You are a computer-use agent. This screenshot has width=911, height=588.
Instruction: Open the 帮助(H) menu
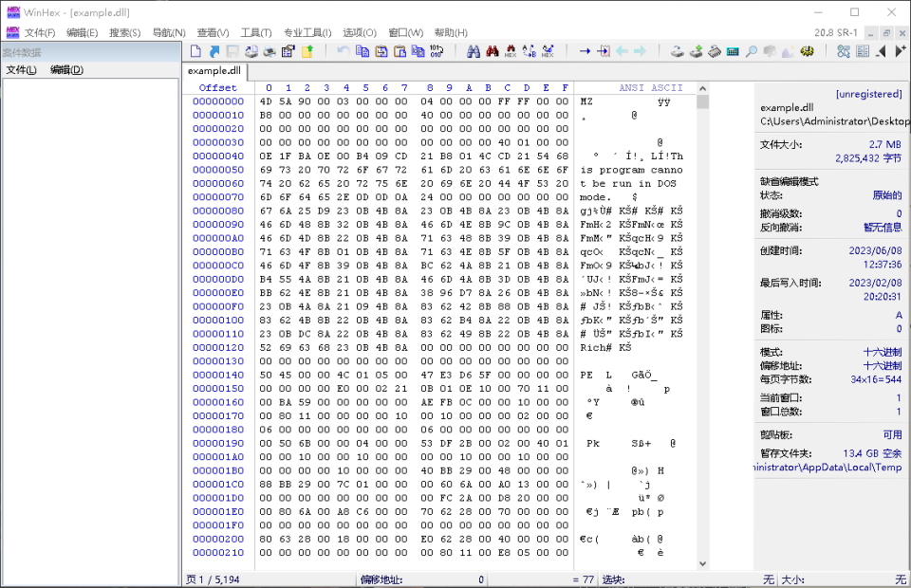451,32
